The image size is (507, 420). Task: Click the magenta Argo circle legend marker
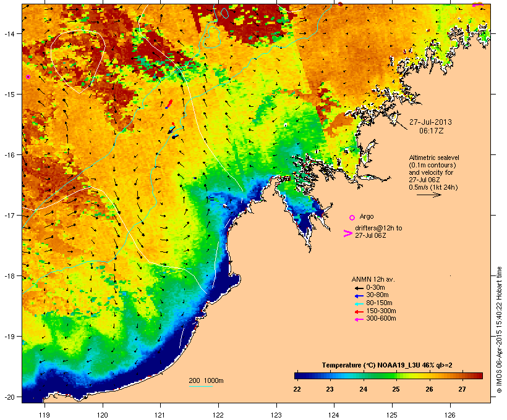pyautogui.click(x=352, y=217)
